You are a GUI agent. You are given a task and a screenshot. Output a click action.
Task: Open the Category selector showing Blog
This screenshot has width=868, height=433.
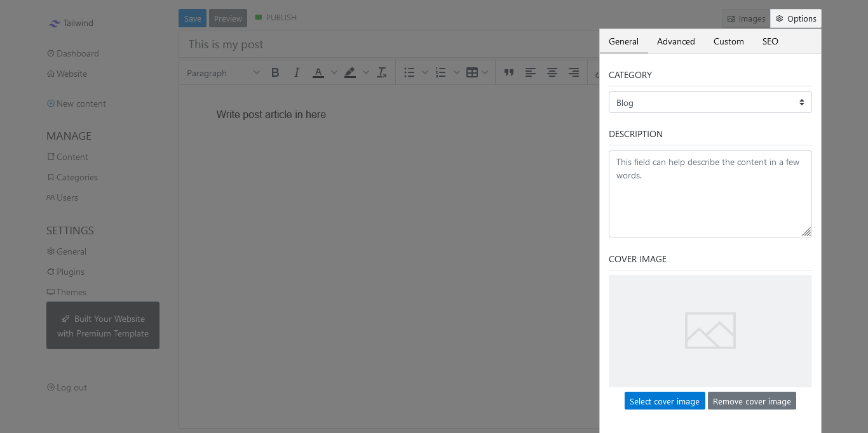click(x=710, y=102)
